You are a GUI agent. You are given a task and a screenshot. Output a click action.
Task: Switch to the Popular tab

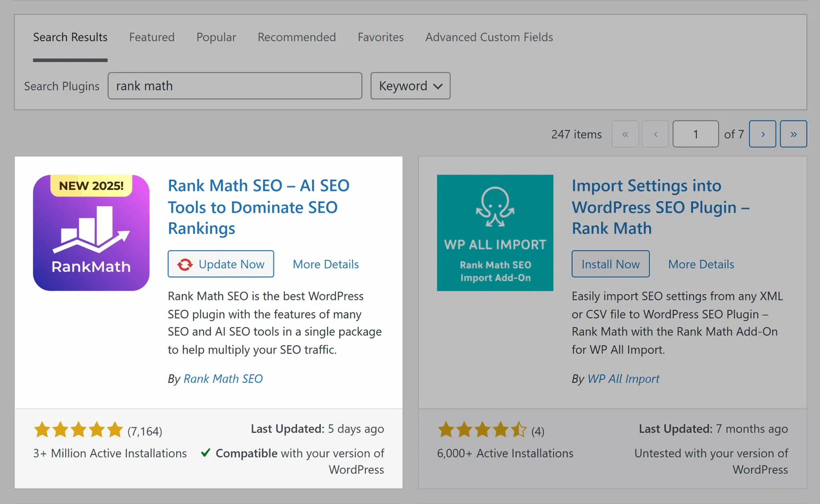point(216,37)
